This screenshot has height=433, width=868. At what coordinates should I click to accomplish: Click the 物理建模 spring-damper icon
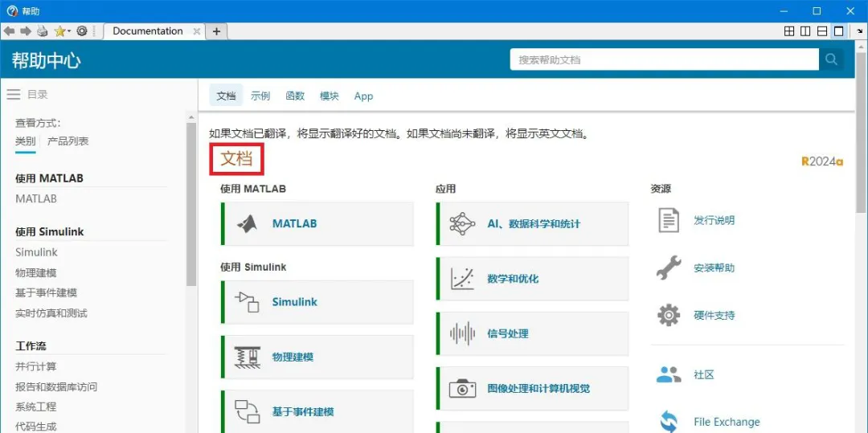248,357
